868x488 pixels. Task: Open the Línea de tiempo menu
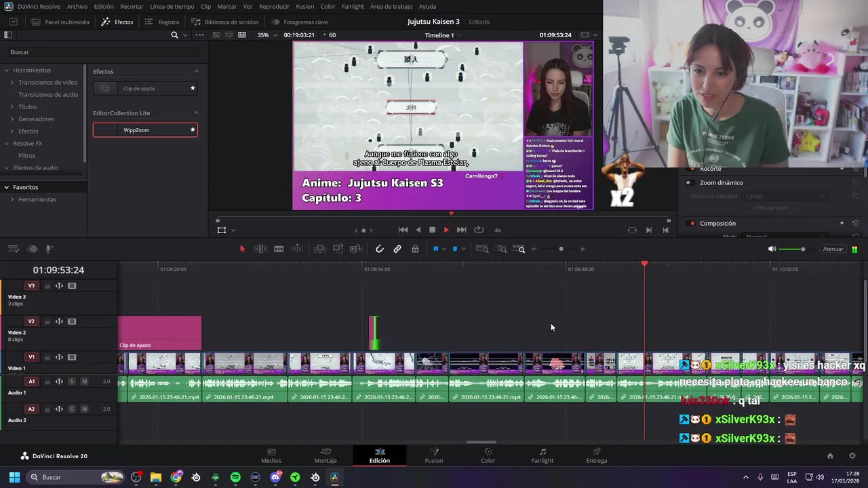(x=172, y=6)
